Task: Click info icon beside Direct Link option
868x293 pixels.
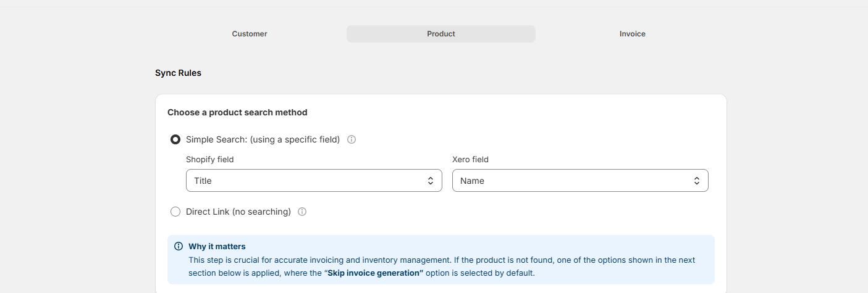Action: pyautogui.click(x=302, y=212)
